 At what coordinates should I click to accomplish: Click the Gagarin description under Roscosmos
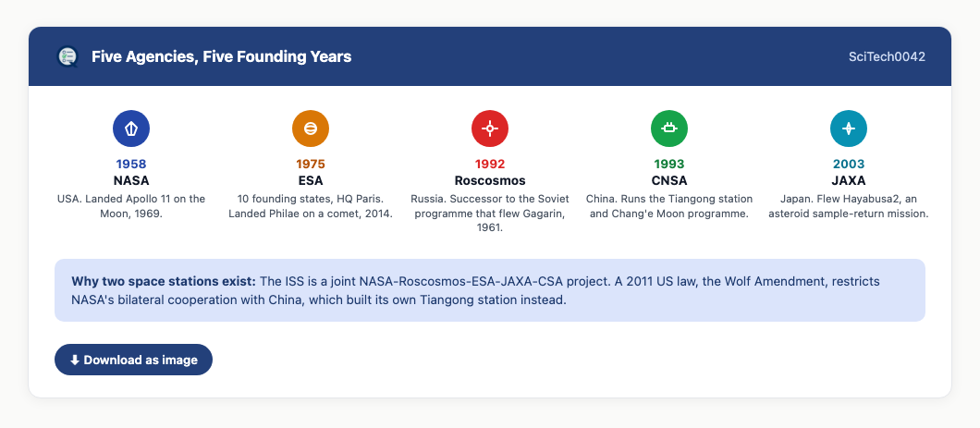[x=490, y=214]
